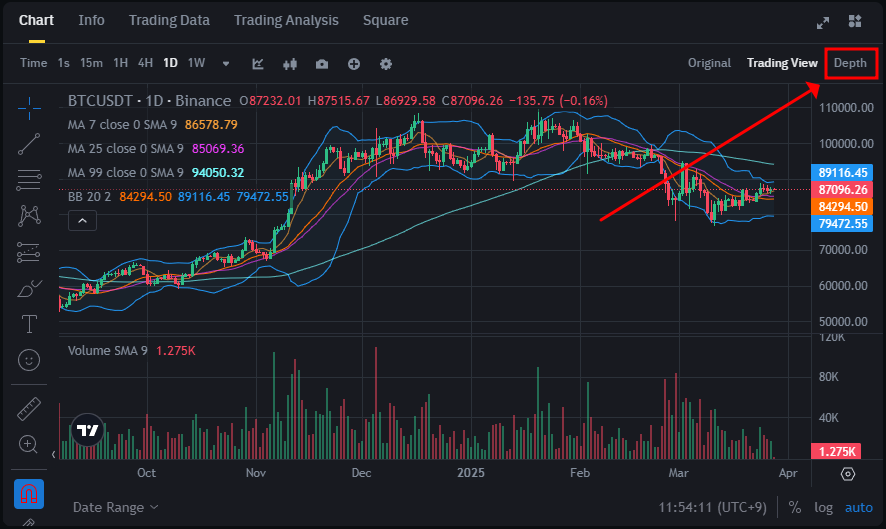This screenshot has height=529, width=886.
Task: Open chart settings gear in toolbar
Action: pyautogui.click(x=386, y=63)
